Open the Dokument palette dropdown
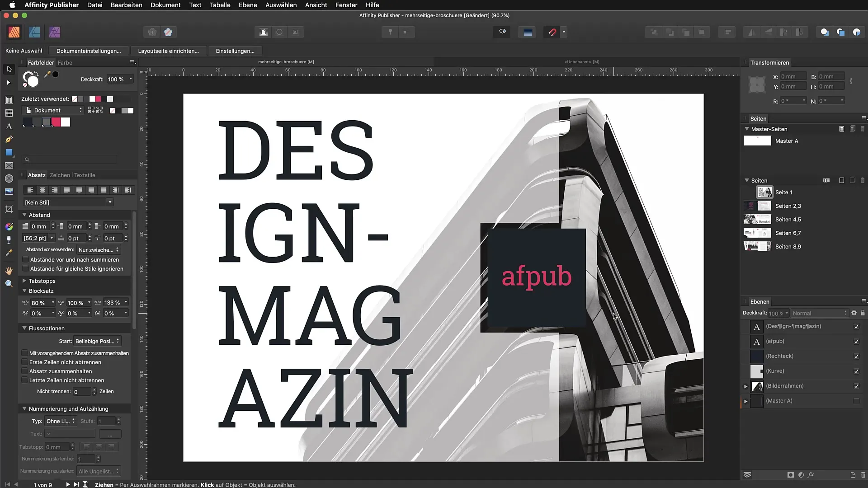 (53, 110)
